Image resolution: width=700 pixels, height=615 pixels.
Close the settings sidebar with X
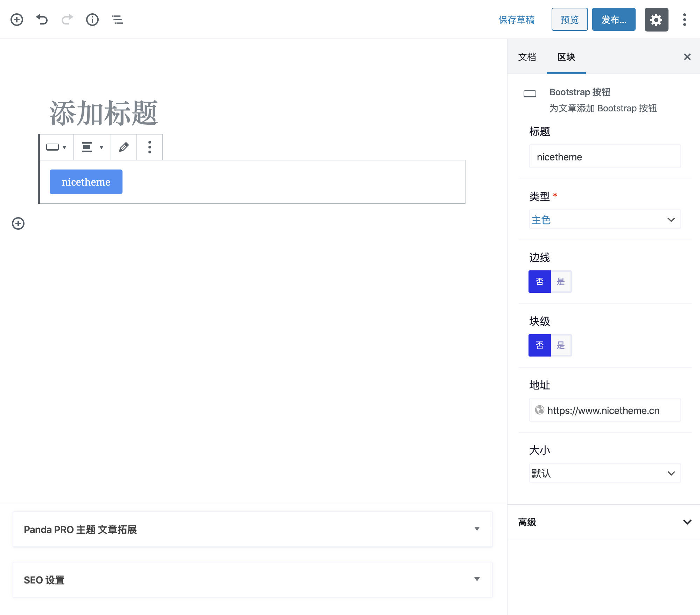click(687, 57)
